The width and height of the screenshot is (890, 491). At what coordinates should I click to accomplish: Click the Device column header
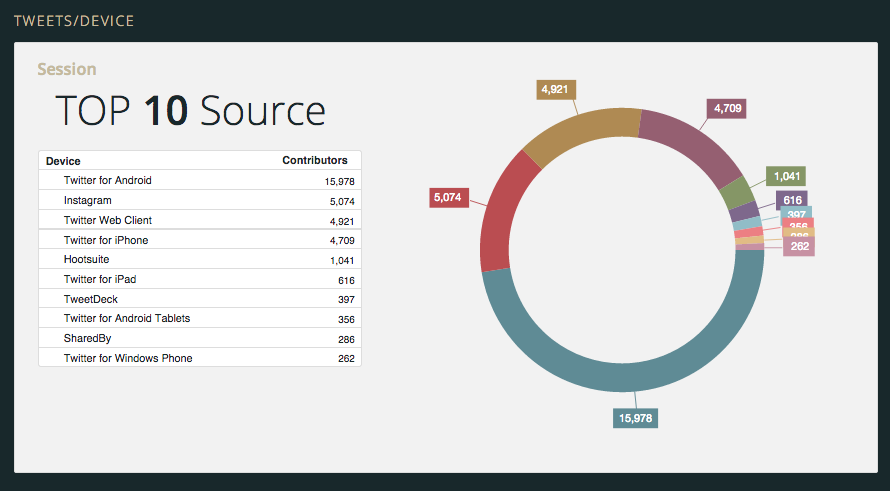(63, 161)
